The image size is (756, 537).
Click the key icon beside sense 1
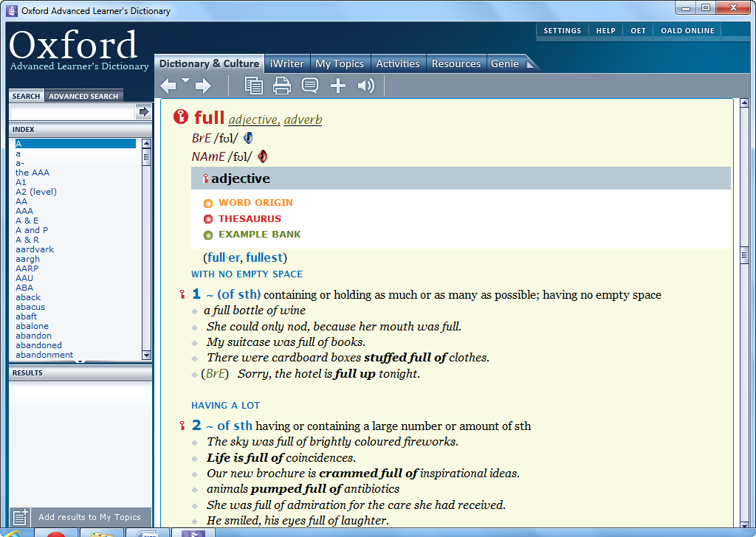click(x=182, y=294)
